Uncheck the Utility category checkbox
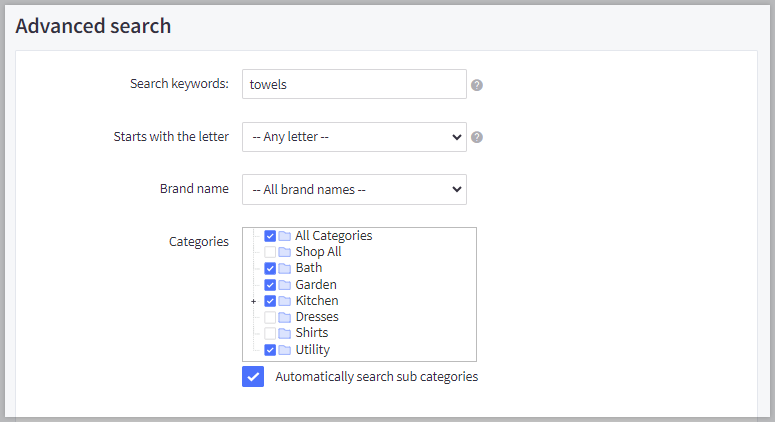Image resolution: width=775 pixels, height=422 pixels. (x=270, y=350)
